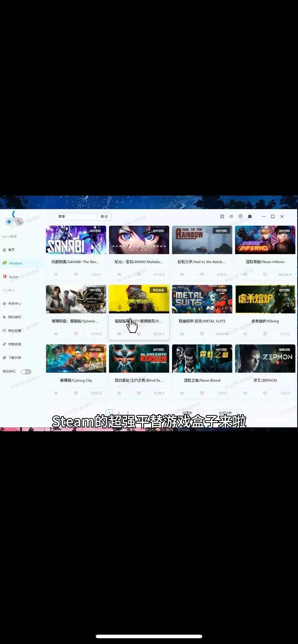Open the METAL SUITS cover image

pos(202,299)
